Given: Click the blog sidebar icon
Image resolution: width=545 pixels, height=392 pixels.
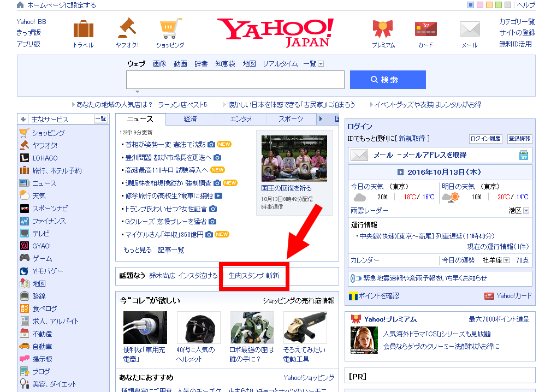Looking at the screenshot, I should 25,371.
